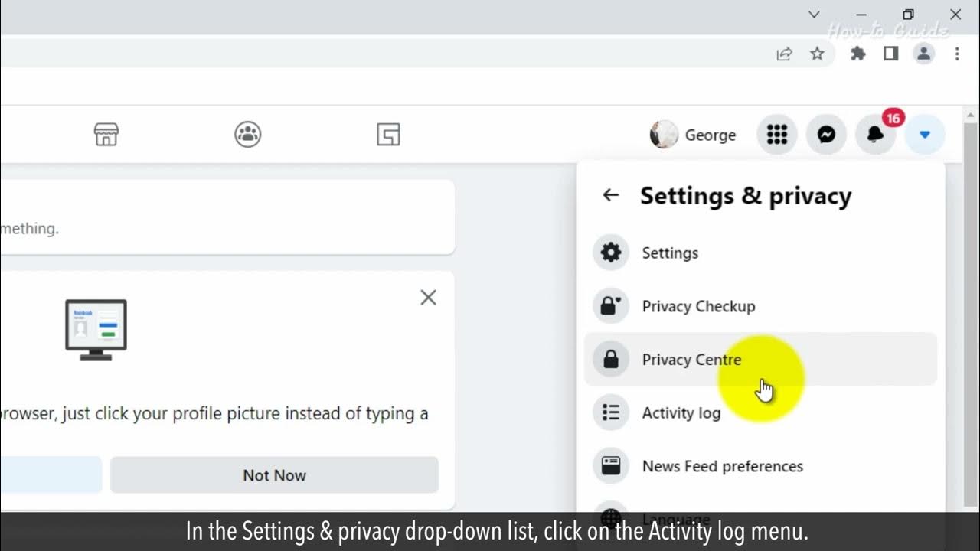Expand the tab search chevron

coord(814,15)
